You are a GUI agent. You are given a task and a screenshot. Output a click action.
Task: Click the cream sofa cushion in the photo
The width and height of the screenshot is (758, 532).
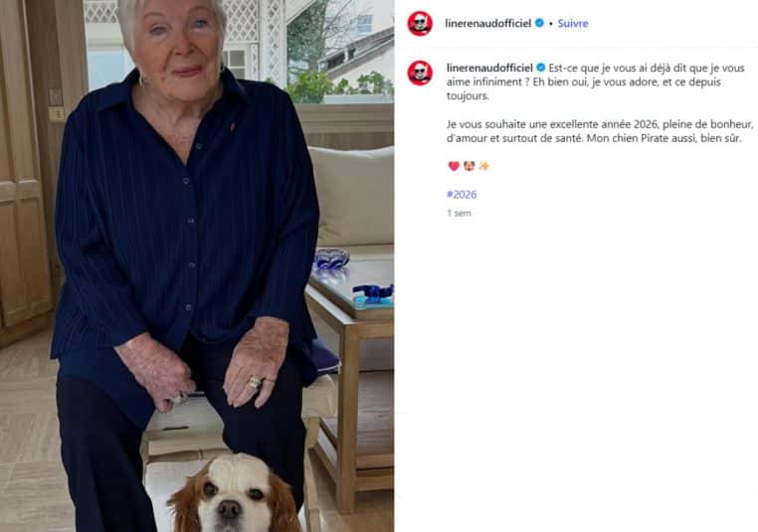(353, 196)
